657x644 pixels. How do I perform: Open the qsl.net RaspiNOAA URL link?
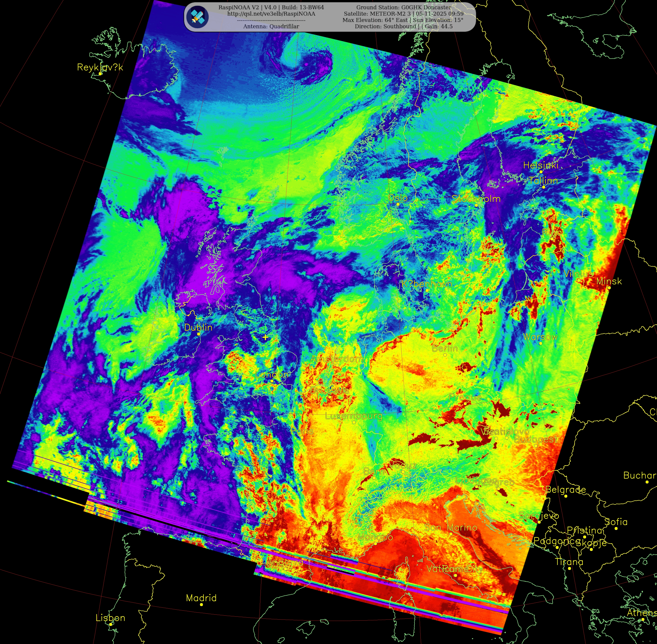(271, 14)
